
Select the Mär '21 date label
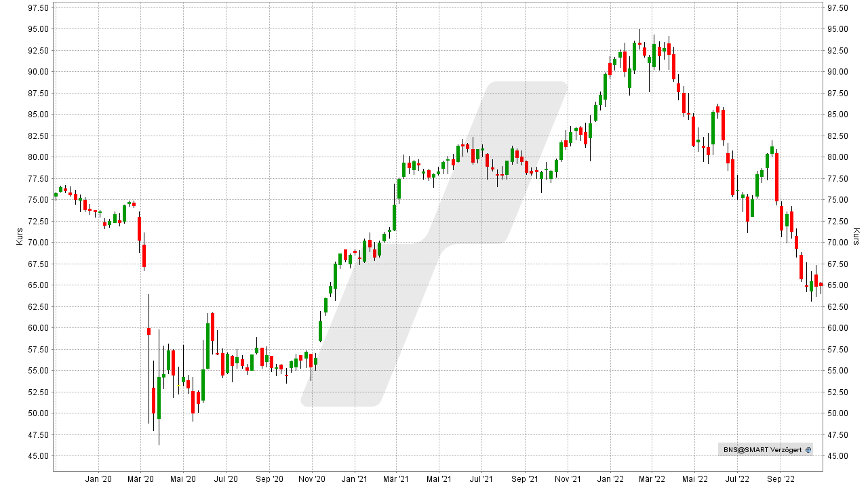[x=396, y=479]
